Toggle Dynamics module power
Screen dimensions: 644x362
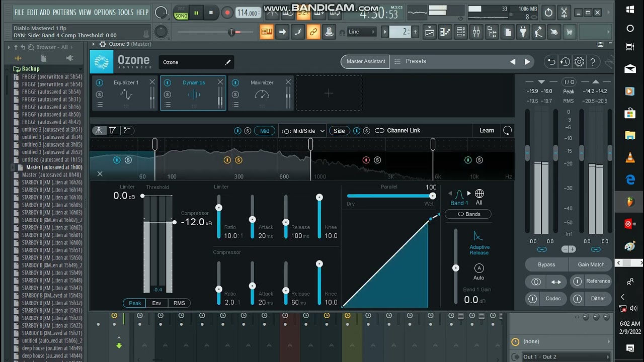tap(168, 82)
